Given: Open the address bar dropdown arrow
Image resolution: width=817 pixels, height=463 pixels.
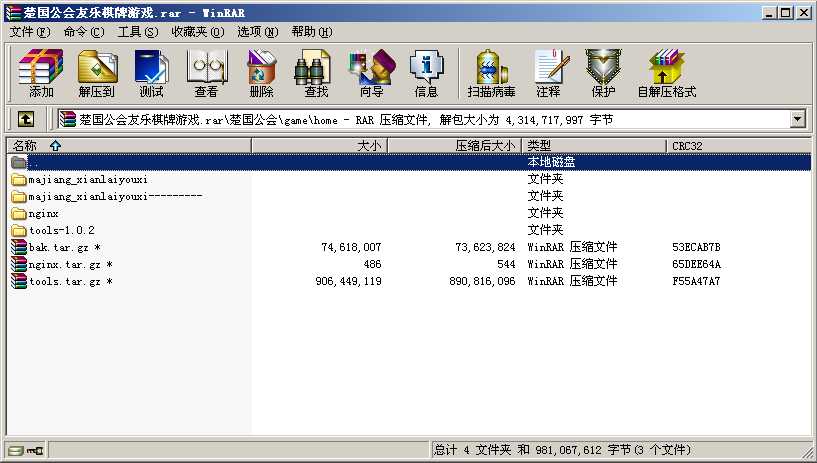Looking at the screenshot, I should (798, 120).
